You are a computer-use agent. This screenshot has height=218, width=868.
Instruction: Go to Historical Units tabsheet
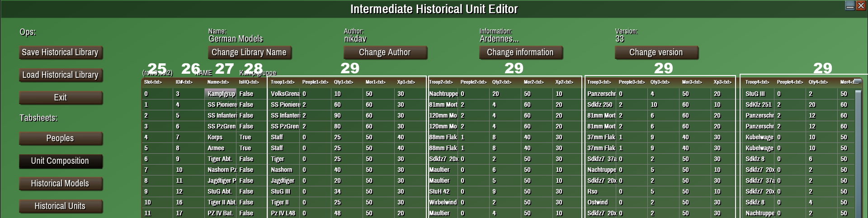tap(61, 206)
